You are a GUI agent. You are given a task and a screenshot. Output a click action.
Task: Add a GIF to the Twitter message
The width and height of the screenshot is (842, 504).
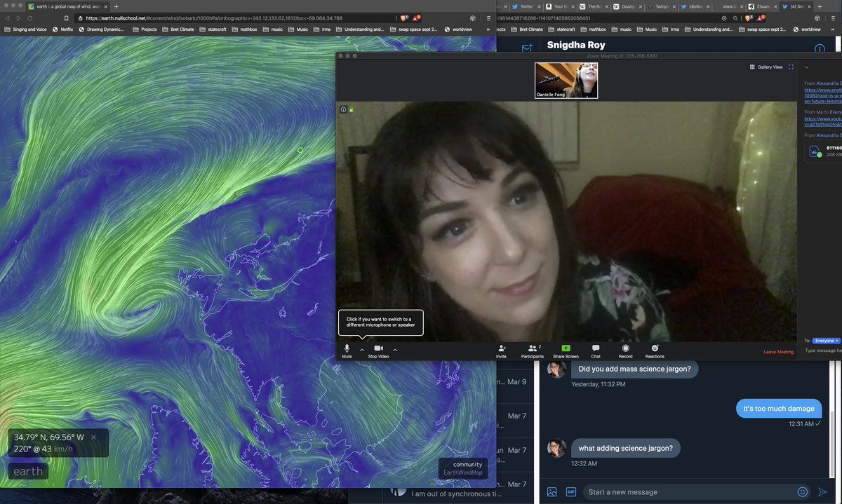(x=571, y=492)
